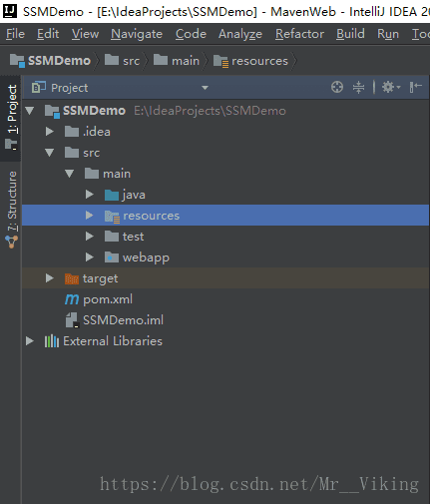Click the External Libraries bars icon
430x504 pixels.
52,341
